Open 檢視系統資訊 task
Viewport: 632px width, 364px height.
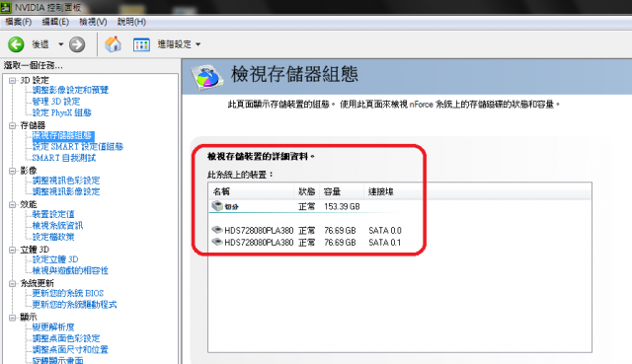[57, 226]
